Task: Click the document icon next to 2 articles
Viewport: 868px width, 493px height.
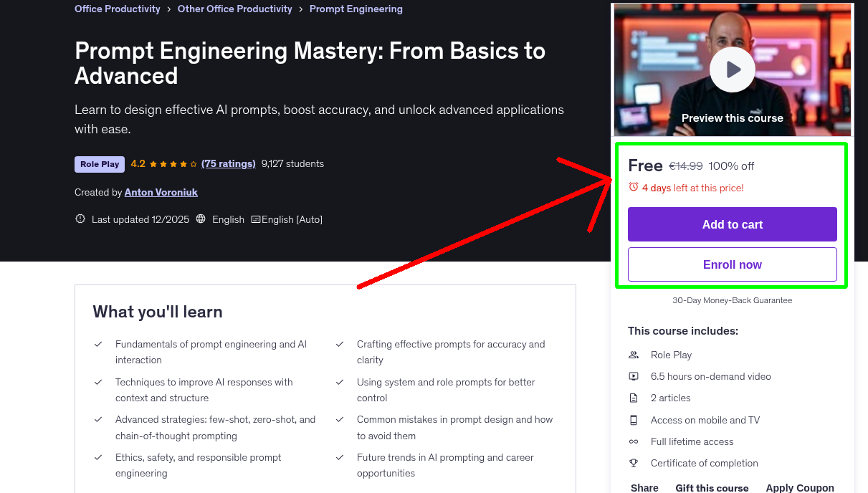Action: point(634,398)
